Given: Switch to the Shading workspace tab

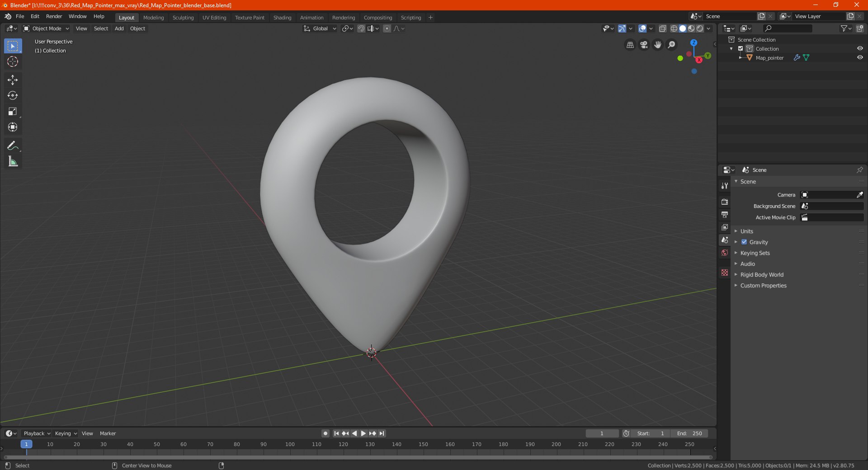Looking at the screenshot, I should click(x=282, y=18).
